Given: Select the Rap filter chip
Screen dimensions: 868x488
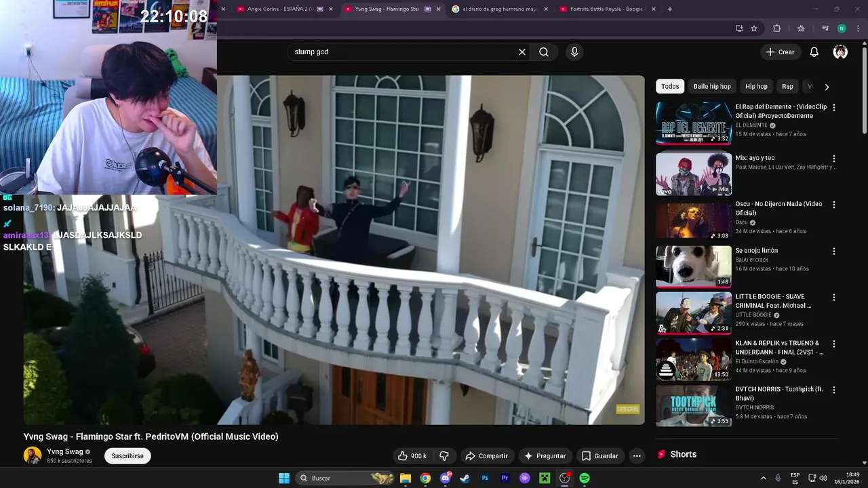Looking at the screenshot, I should pos(787,87).
